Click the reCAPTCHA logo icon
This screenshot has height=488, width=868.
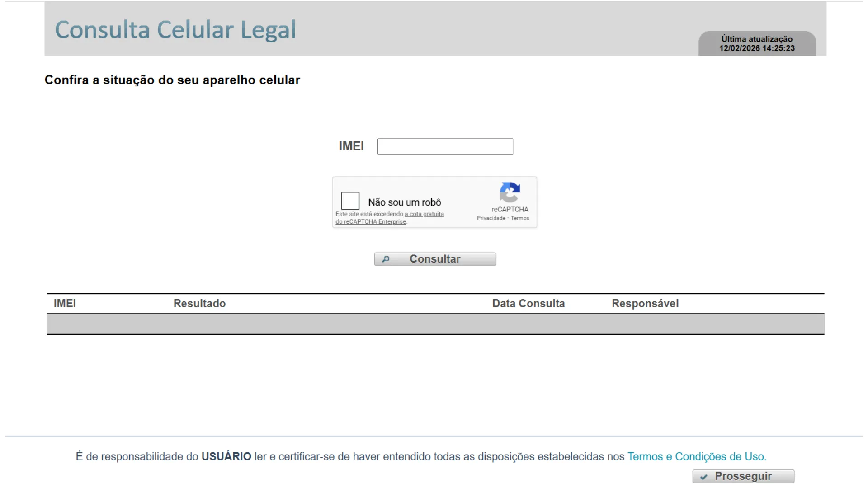click(510, 194)
